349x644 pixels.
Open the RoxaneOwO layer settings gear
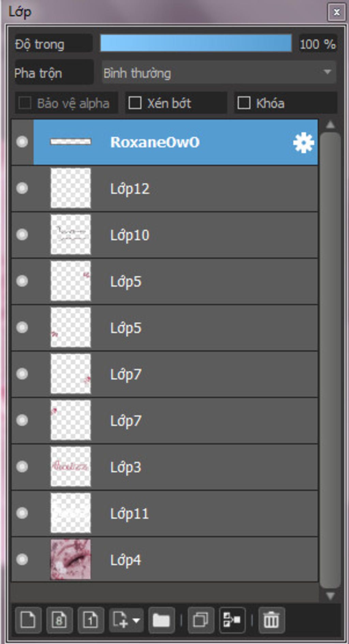pyautogui.click(x=303, y=143)
